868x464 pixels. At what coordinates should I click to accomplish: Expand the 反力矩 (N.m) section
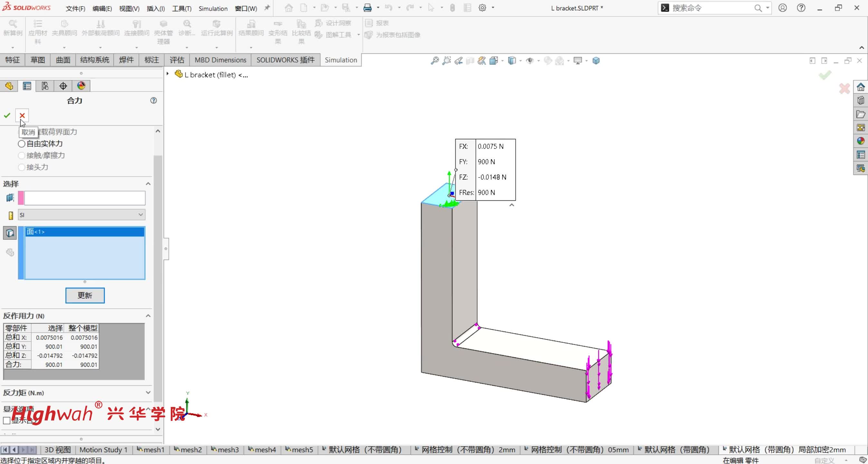(x=148, y=392)
